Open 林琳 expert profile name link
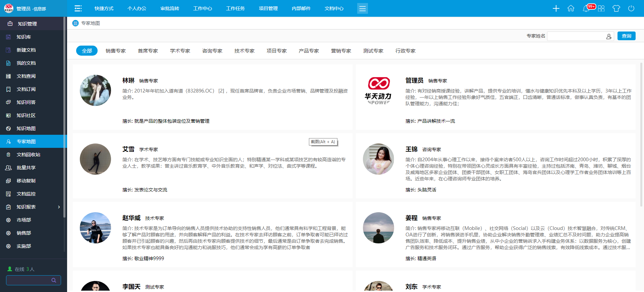The image size is (644, 292). pos(128,80)
